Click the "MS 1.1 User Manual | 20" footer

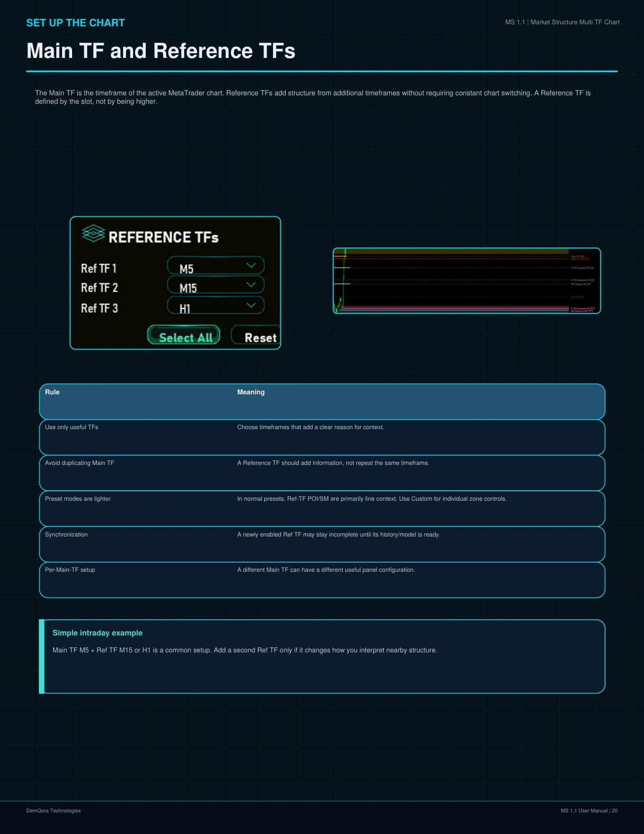tap(589, 811)
